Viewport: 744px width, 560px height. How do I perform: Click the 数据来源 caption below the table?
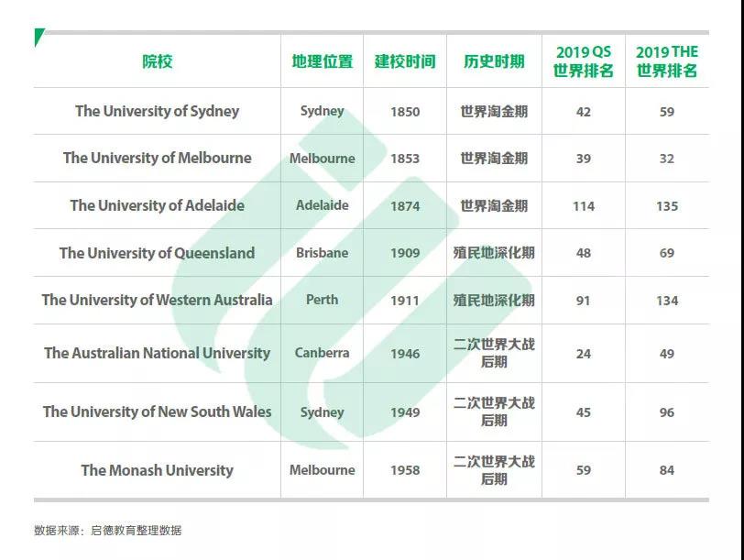[x=107, y=530]
